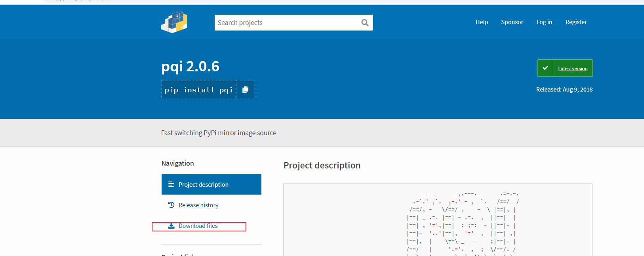Follow the Latest version link

click(x=573, y=69)
